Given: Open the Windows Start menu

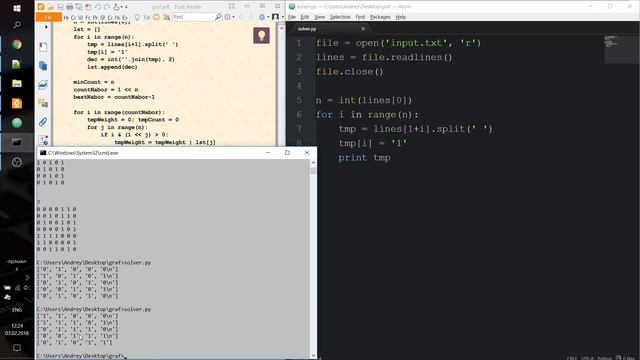Looking at the screenshot, I should 17,8.
